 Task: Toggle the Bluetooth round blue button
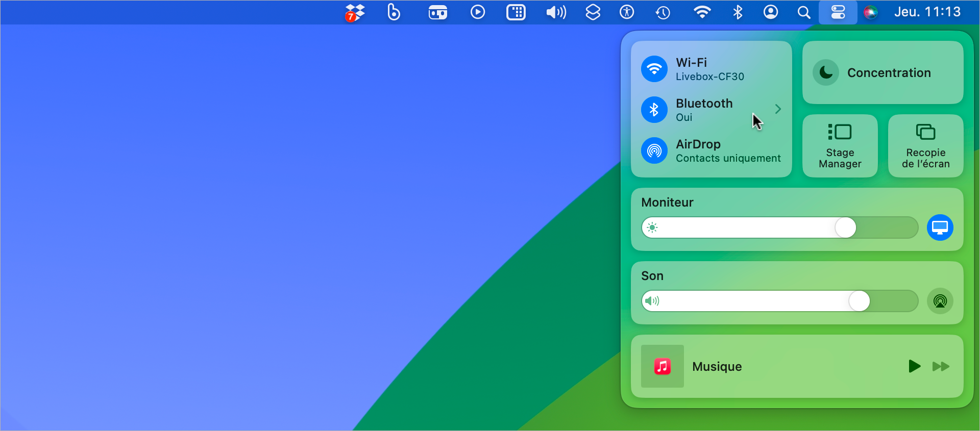(x=654, y=109)
